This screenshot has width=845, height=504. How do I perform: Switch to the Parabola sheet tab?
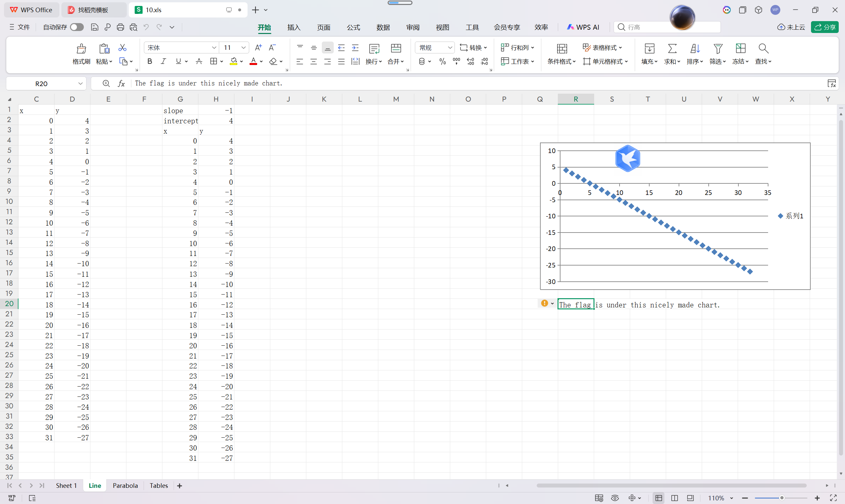click(x=125, y=486)
